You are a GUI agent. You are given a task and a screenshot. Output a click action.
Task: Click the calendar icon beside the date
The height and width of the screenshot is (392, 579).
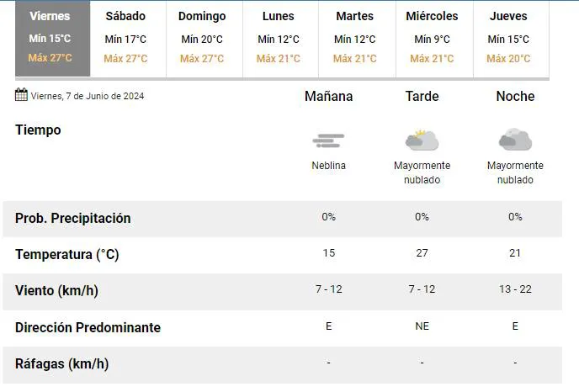coord(21,95)
